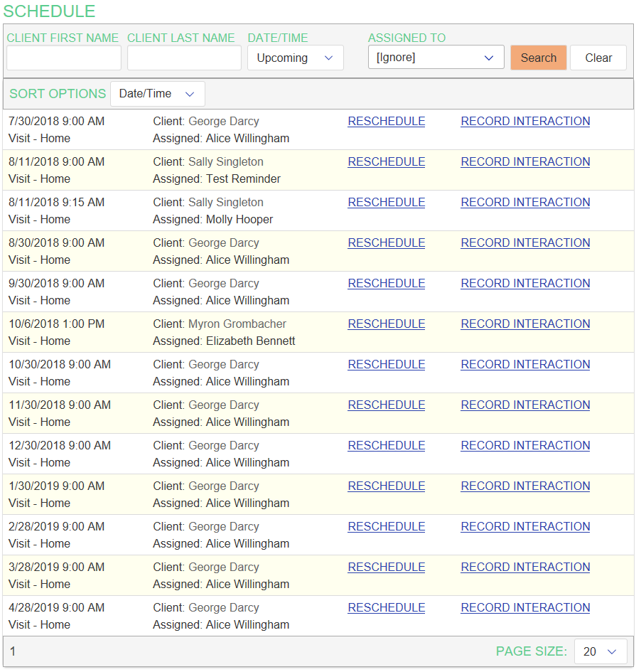Expand the Assigned To dropdown

click(x=436, y=58)
